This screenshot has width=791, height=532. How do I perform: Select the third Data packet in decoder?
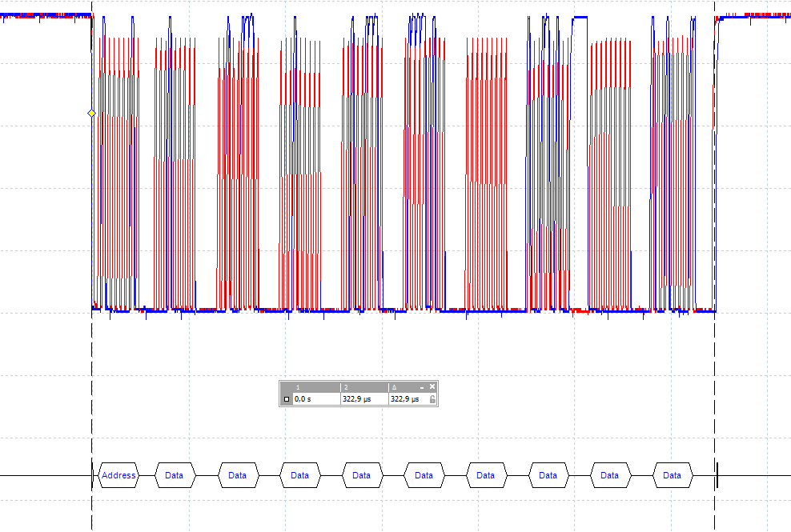click(299, 475)
